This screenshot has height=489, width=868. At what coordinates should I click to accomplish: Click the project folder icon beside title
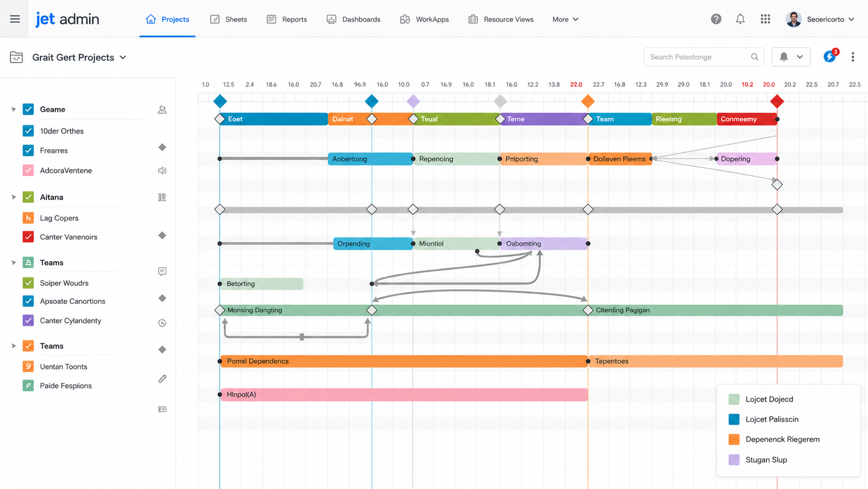(x=16, y=57)
